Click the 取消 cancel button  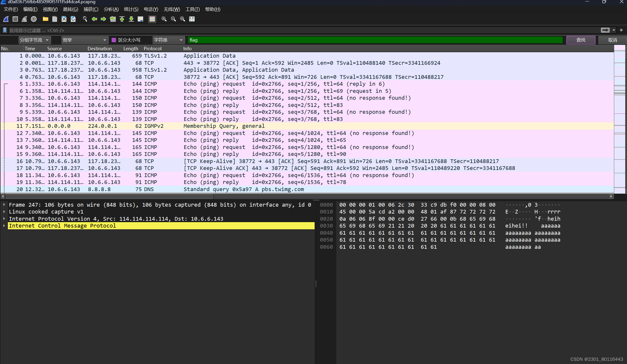click(x=612, y=40)
